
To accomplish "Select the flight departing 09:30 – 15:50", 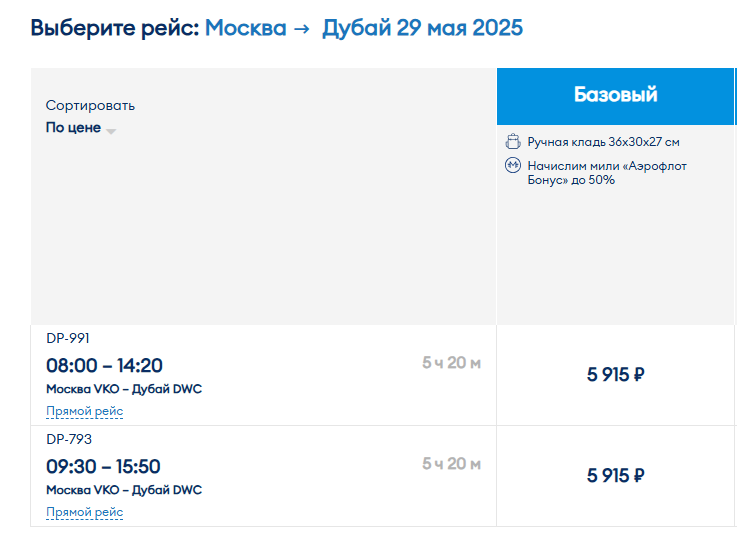I will pos(103,466).
